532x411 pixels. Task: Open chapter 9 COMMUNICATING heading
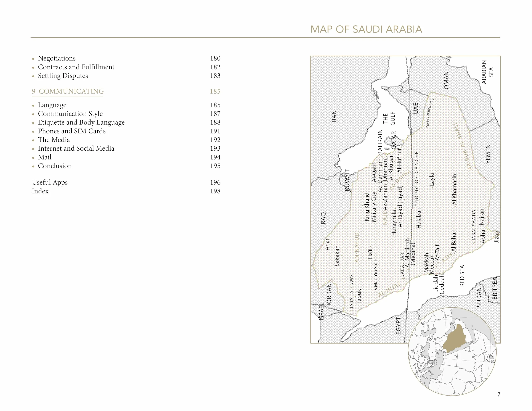pyautogui.click(x=68, y=91)
